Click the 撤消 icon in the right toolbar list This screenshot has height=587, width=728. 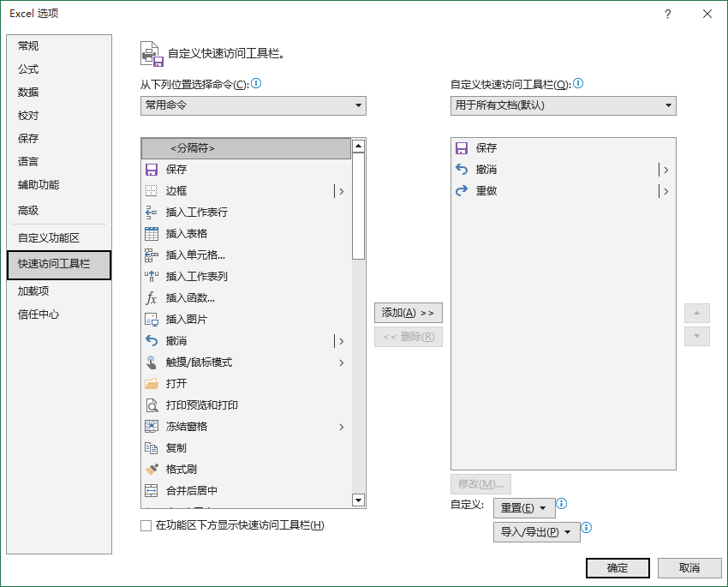coord(462,170)
